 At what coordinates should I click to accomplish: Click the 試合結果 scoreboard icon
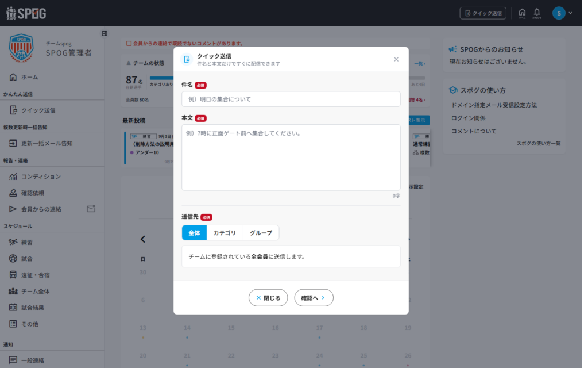click(13, 308)
